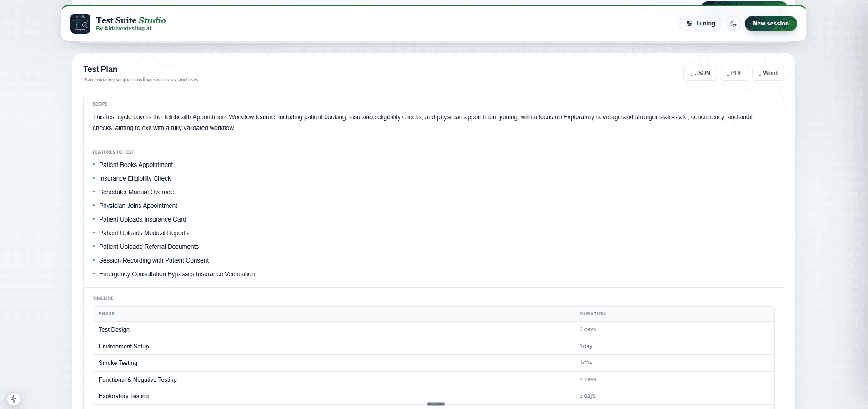Click Smoke Testing's 1 day duration
Screen dimensions: 868x409
click(586, 363)
